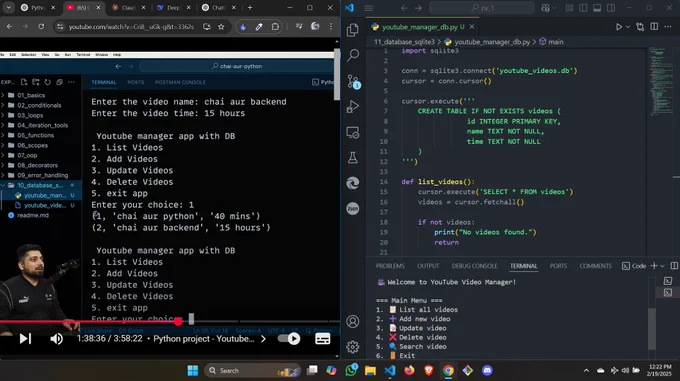
Task: Open Chrome profile avatar
Action: tap(315, 26)
